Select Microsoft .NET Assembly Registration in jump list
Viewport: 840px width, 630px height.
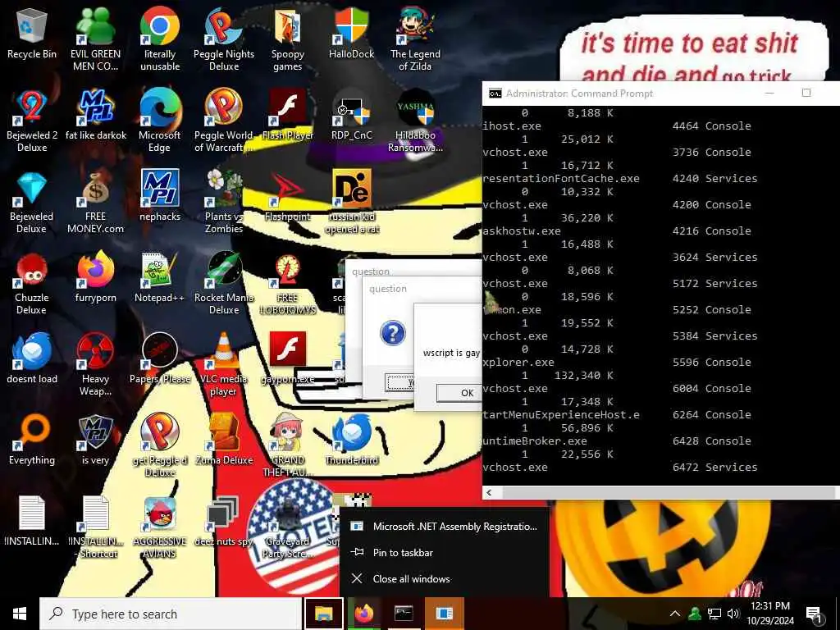(444, 527)
